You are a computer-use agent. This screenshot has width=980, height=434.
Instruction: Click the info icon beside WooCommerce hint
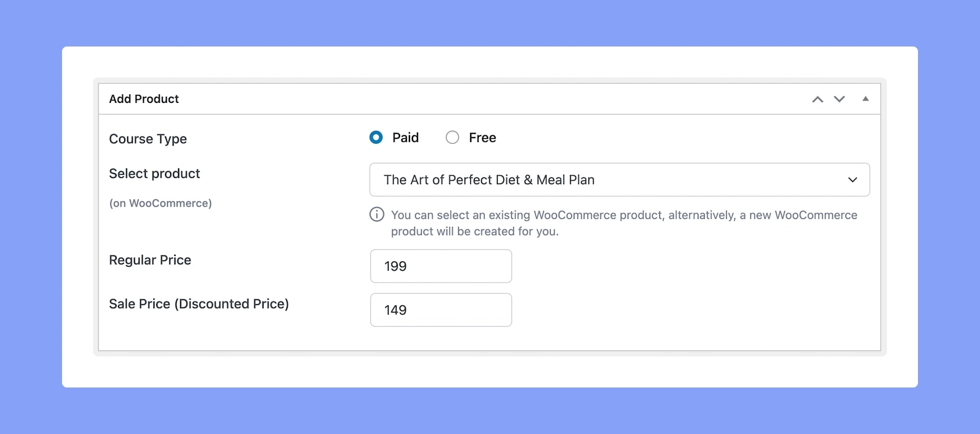[x=376, y=215]
